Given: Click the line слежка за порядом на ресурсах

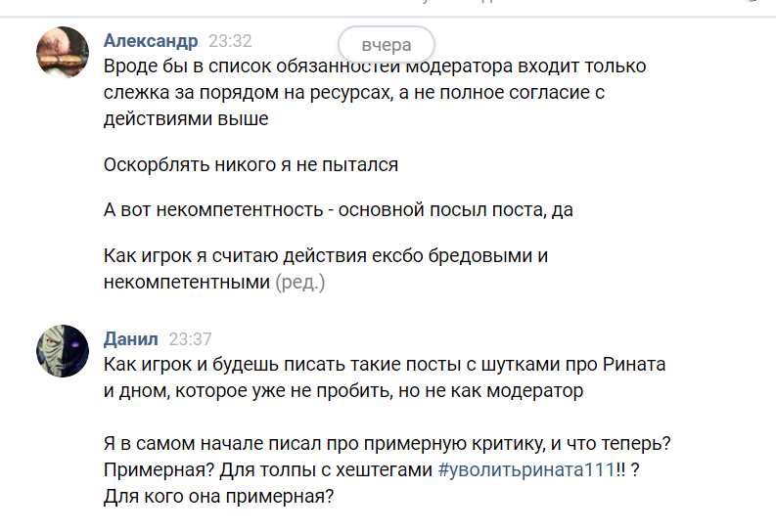Looking at the screenshot, I should click(x=354, y=93).
